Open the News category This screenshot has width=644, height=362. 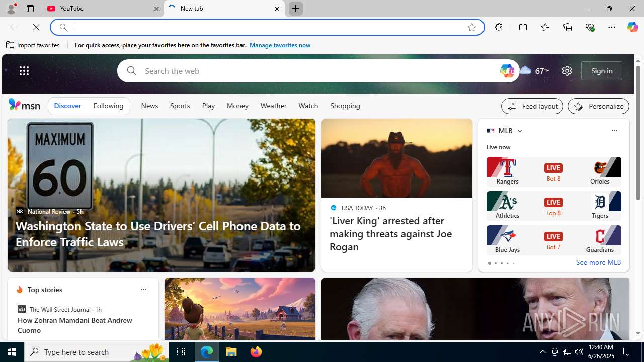149,106
